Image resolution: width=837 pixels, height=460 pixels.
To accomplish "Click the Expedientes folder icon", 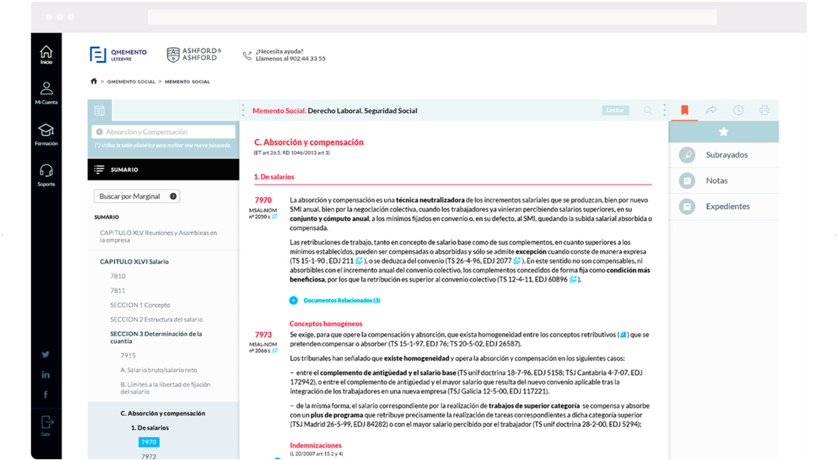I will (687, 206).
